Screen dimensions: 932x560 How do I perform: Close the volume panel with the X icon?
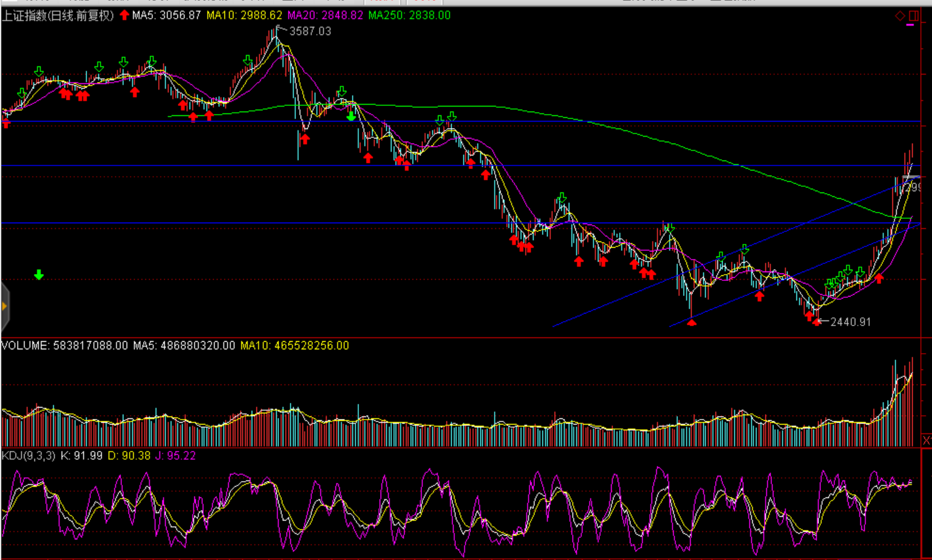pyautogui.click(x=926, y=440)
